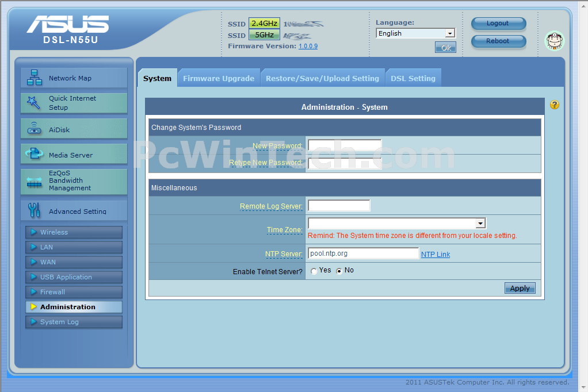Select the Administration menu item
Screen dimensions: 588x392
pyautogui.click(x=74, y=307)
